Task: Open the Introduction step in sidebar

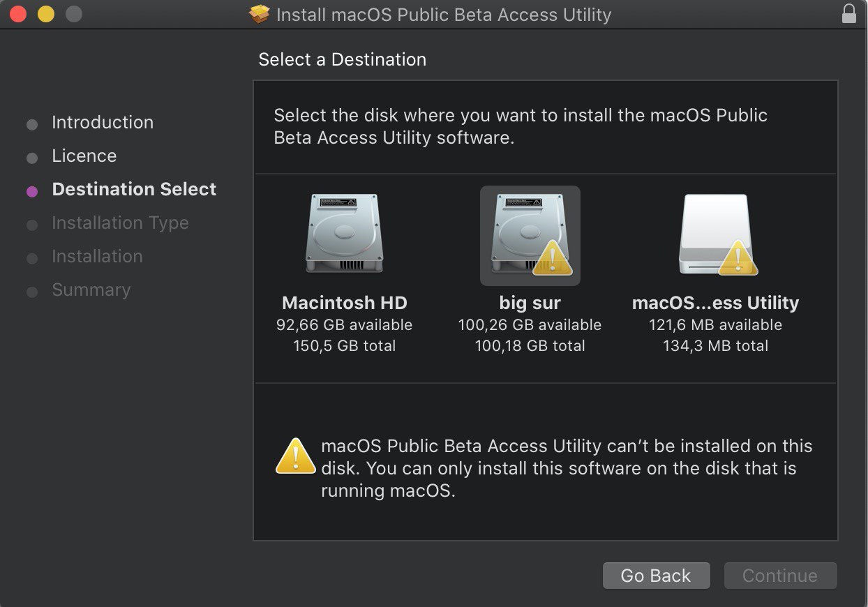Action: 102,122
